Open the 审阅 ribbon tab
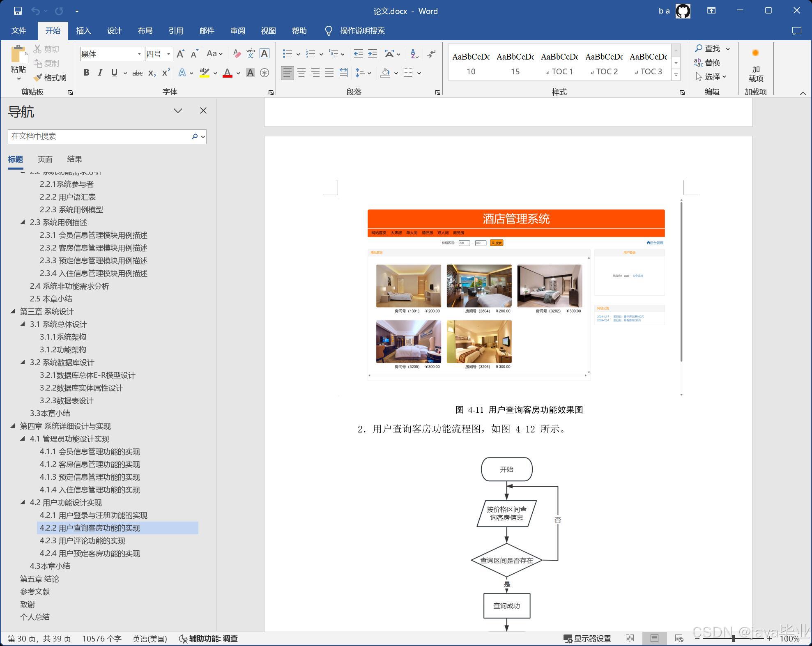 [x=238, y=31]
